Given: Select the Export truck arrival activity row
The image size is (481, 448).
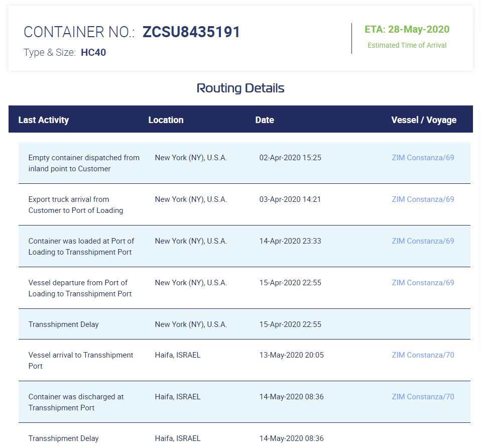Looking at the screenshot, I should (244, 205).
